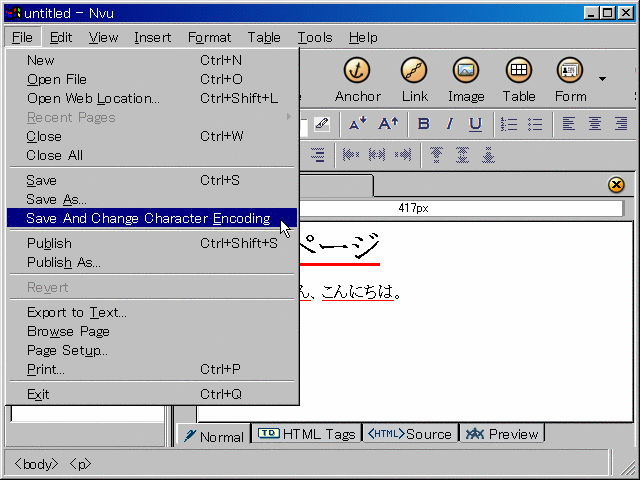Open the Table menu
The height and width of the screenshot is (480, 640).
(x=264, y=38)
